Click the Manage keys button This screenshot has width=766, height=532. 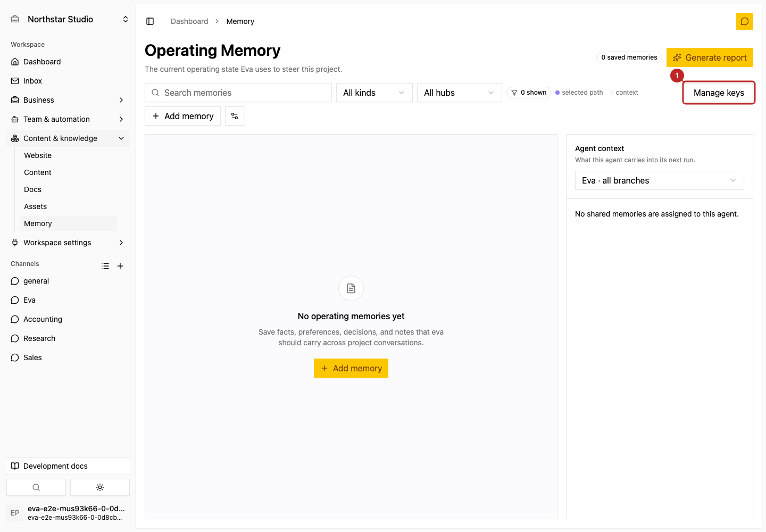coord(719,93)
